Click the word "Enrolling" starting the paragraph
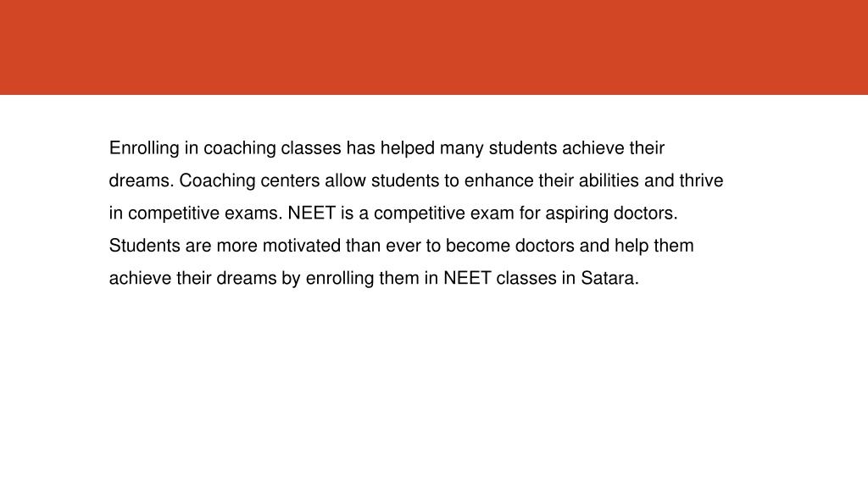Screen dimensions: 868x488 (x=144, y=148)
